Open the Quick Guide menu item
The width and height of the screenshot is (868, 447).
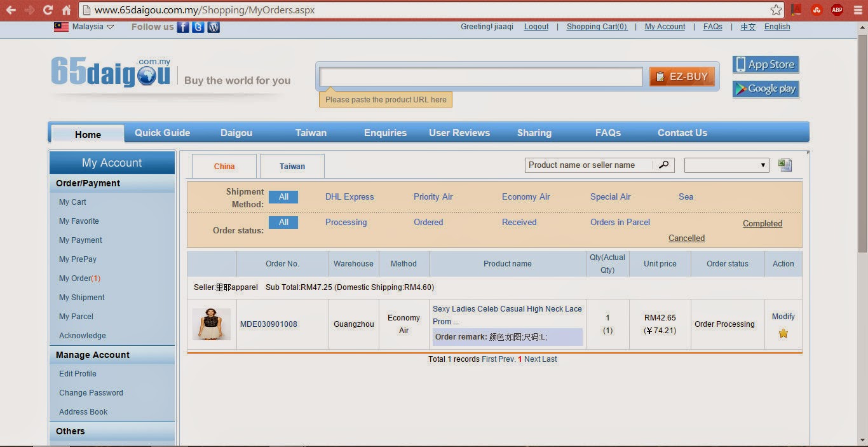pos(162,133)
